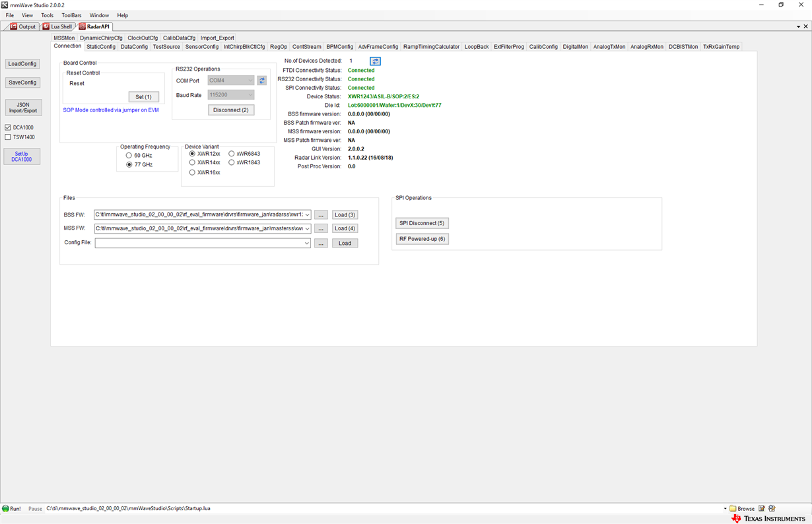Open the ToolBars menu
Screen dimensions: 812x524
click(x=71, y=15)
